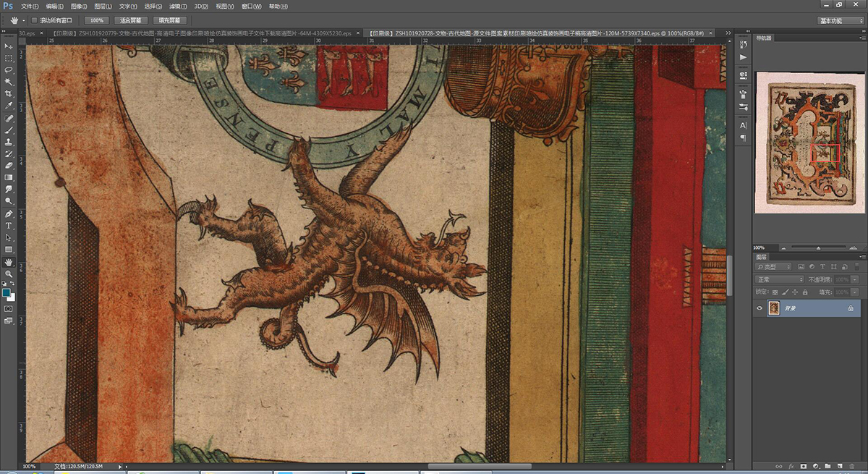Select the Magic Wand tool
Screen dimensions: 868x474
(x=10, y=82)
